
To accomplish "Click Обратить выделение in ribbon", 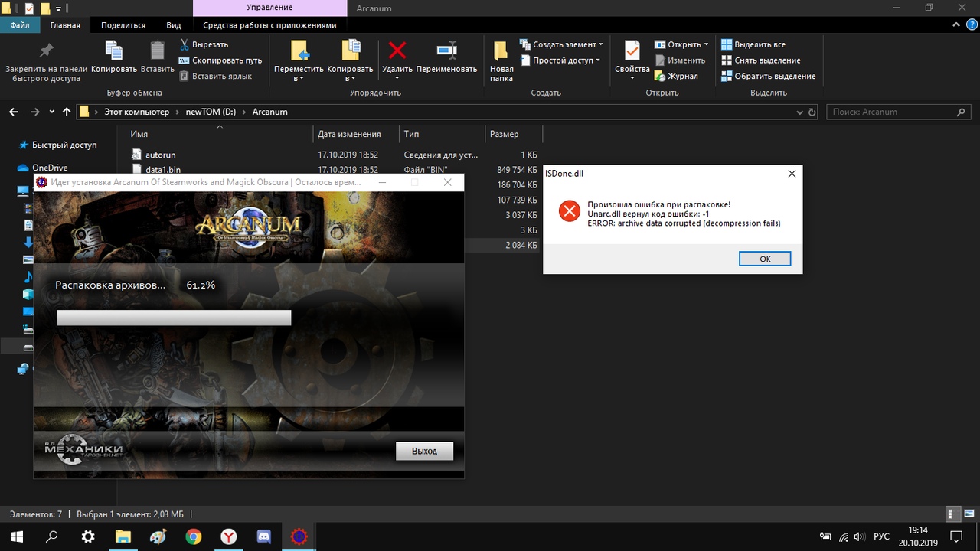I will tap(769, 76).
